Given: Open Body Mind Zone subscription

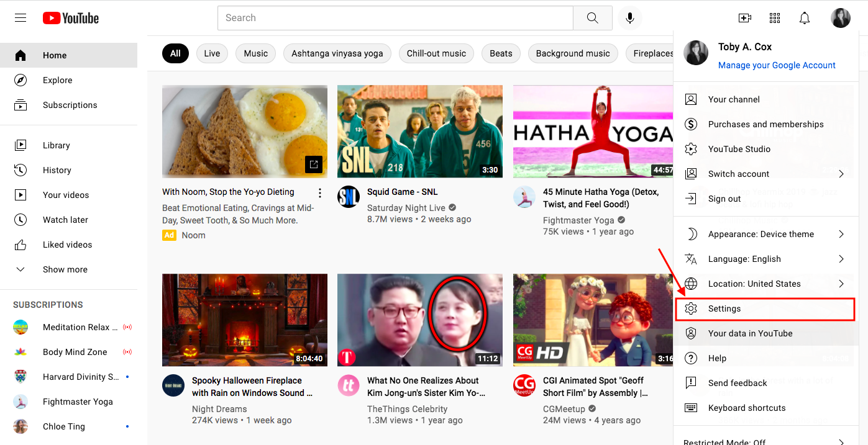Looking at the screenshot, I should pos(68,352).
